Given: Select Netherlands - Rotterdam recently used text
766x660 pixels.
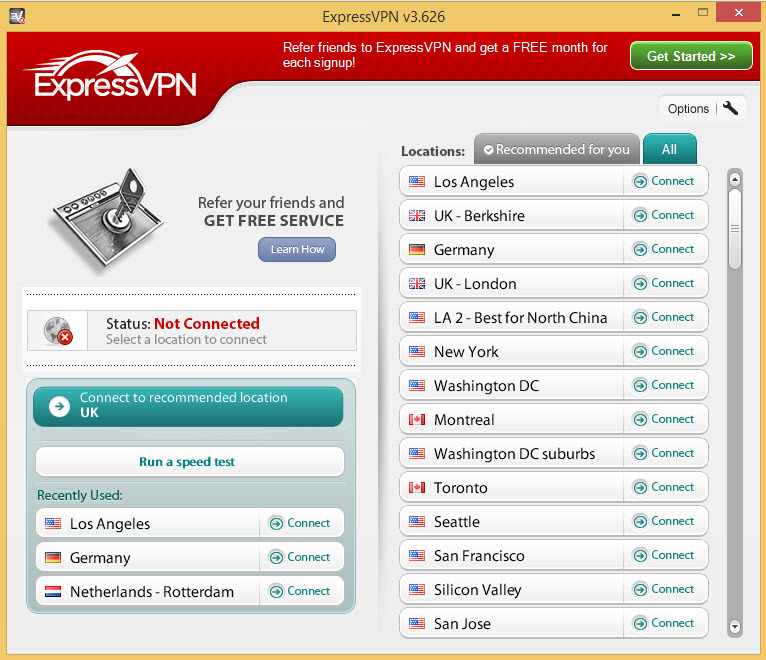Looking at the screenshot, I should tap(152, 592).
